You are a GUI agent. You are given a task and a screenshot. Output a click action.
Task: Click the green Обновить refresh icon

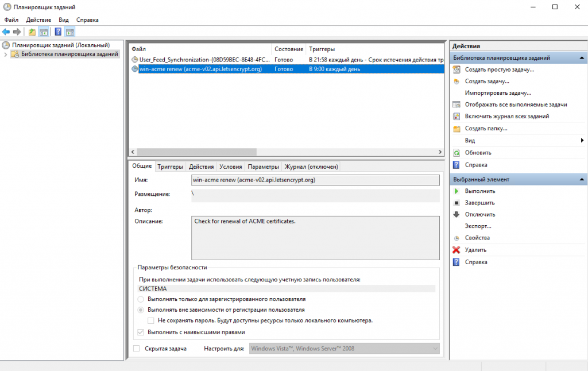tap(457, 153)
